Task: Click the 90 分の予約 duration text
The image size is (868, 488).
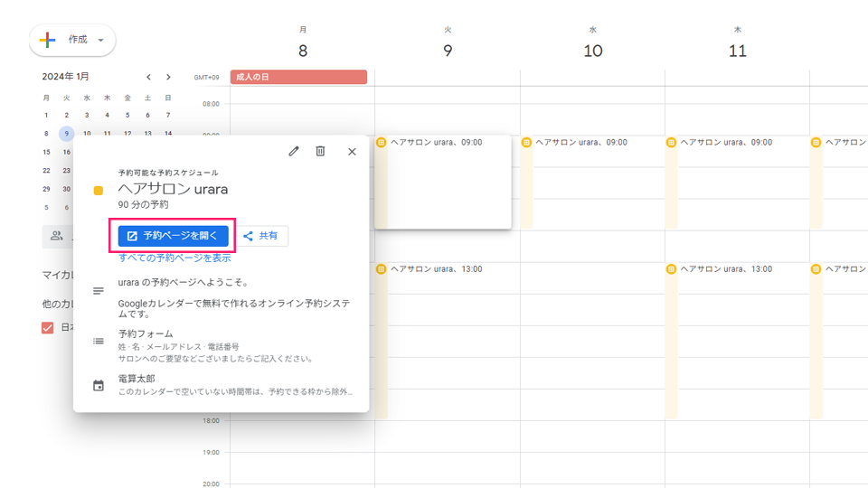Action: (x=143, y=205)
